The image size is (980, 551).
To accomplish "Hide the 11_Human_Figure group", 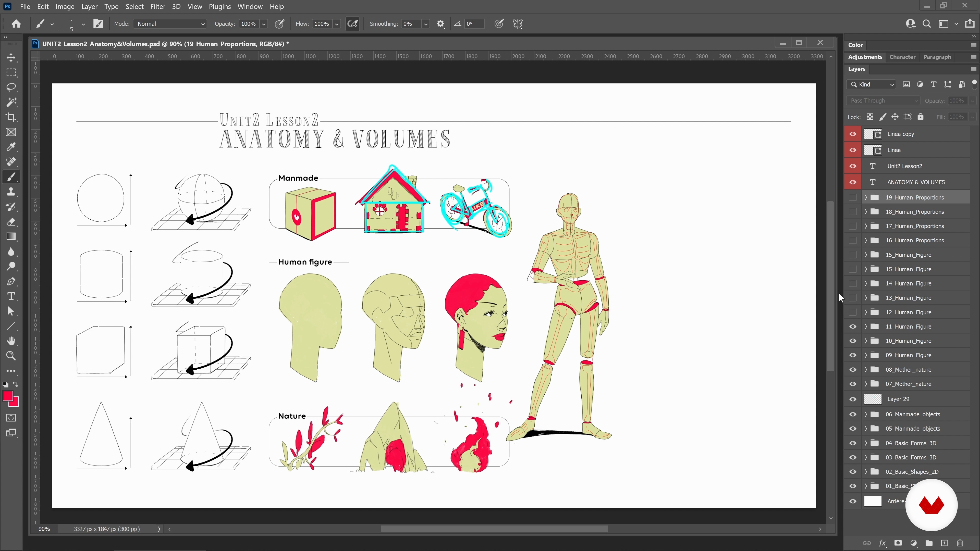I will (x=853, y=327).
